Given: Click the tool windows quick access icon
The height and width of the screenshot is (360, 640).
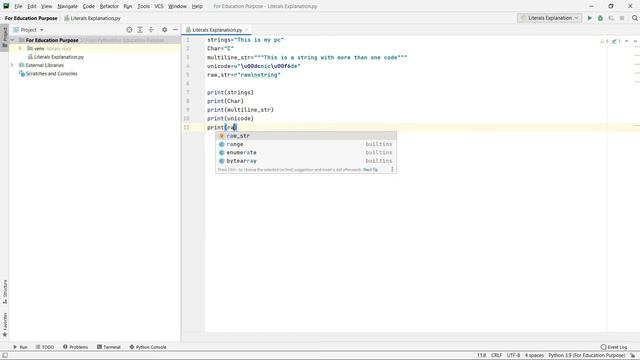Looking at the screenshot, I should (4, 356).
